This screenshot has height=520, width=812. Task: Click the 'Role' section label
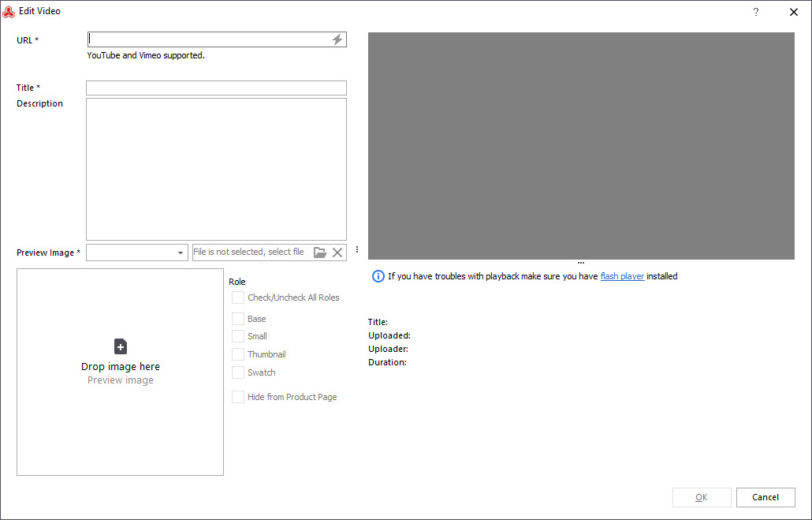pos(237,282)
